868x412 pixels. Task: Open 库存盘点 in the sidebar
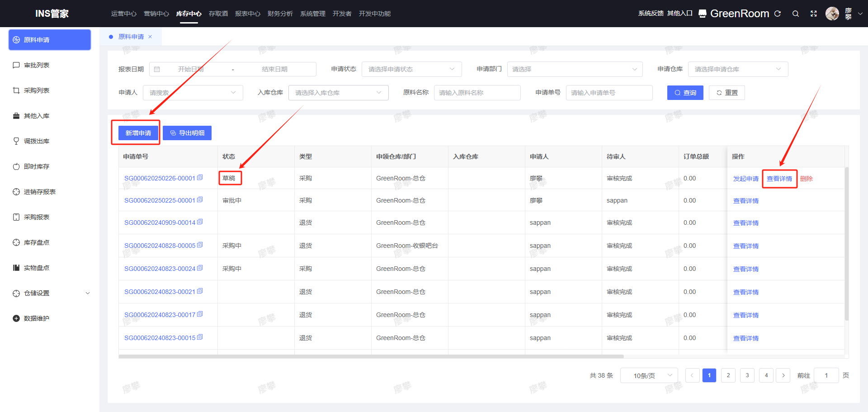(x=50, y=242)
